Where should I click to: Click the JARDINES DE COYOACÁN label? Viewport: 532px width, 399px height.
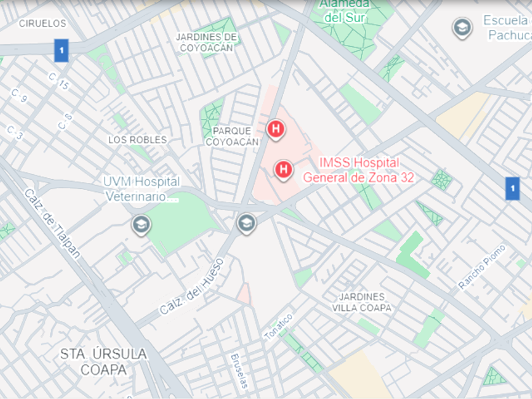coord(206,42)
